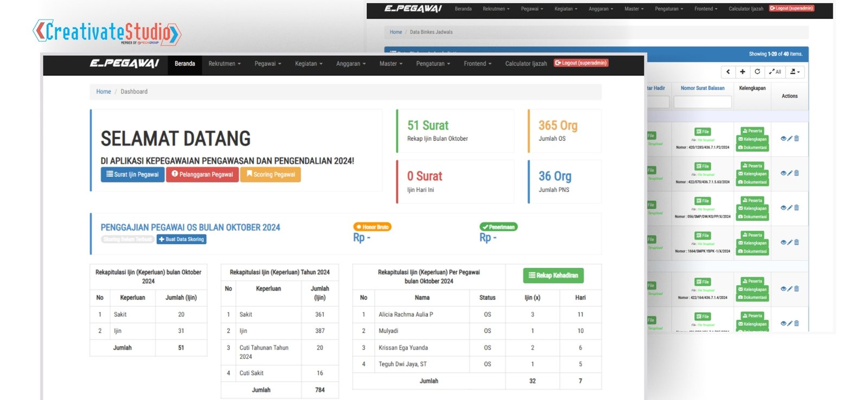Click the trash delete icon in third row
This screenshot has width=868, height=400.
[796, 208]
